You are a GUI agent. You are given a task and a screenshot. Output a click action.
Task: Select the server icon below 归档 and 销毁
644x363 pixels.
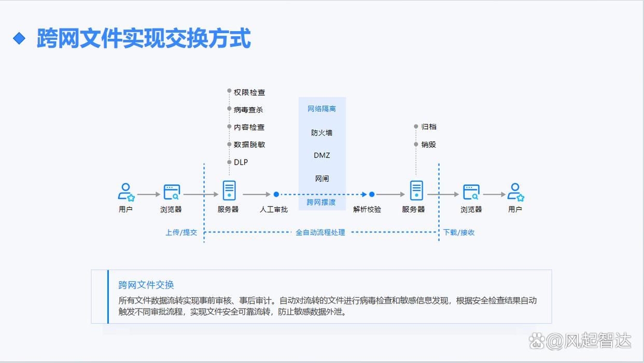tap(417, 191)
